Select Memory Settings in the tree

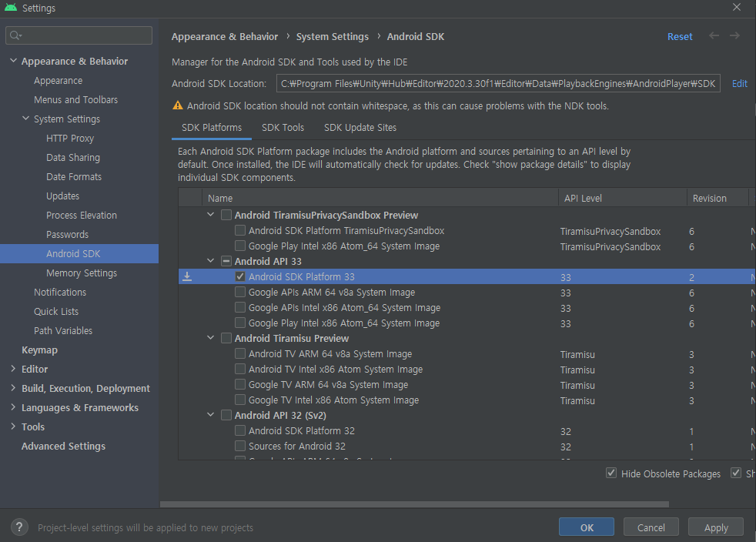point(82,273)
